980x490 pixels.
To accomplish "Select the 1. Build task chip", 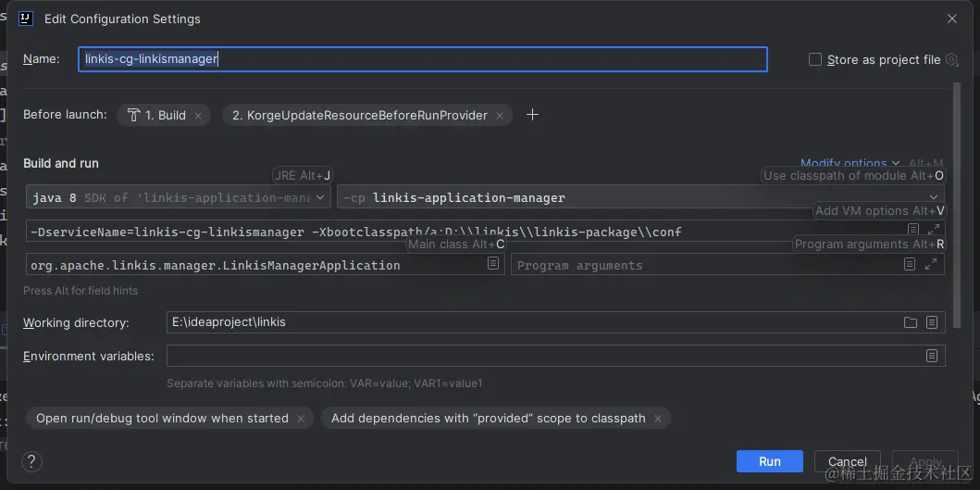I will [x=165, y=115].
